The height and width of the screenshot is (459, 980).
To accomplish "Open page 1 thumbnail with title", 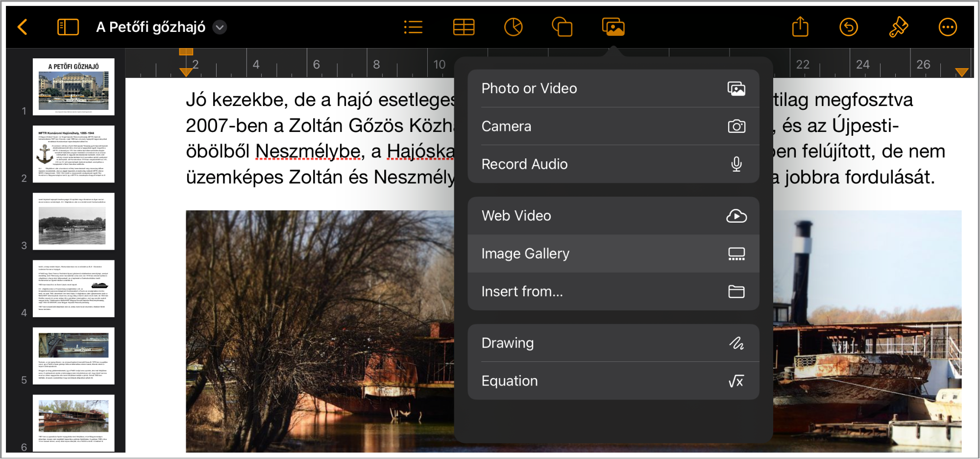I will [x=73, y=87].
